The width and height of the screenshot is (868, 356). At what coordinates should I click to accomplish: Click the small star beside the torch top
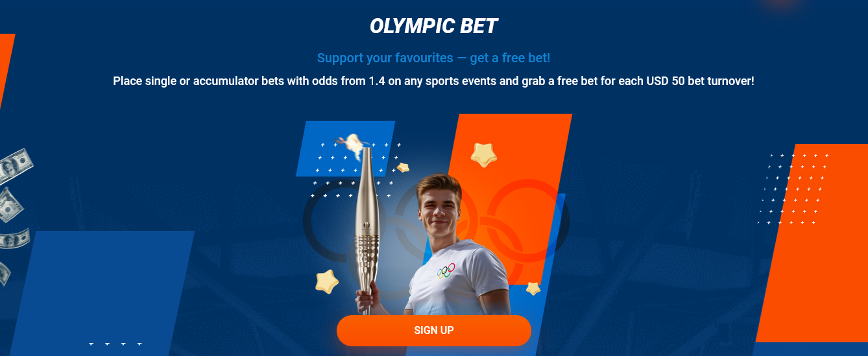[403, 167]
